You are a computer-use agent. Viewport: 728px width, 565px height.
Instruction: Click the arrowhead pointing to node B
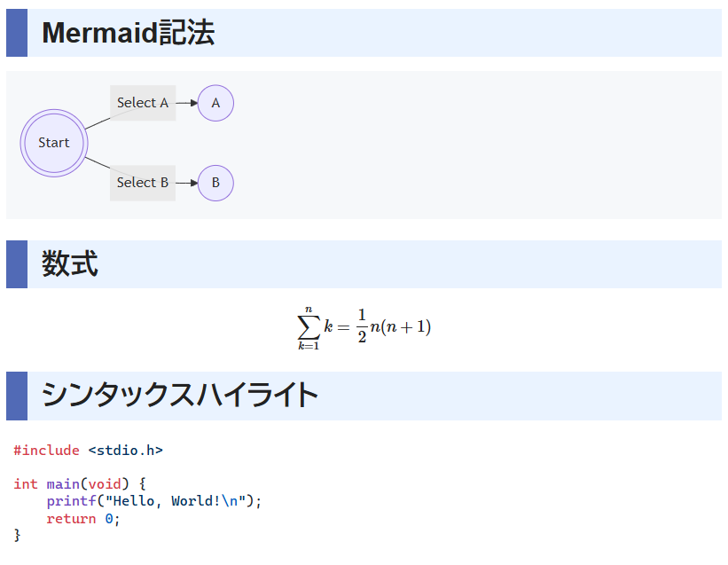point(194,183)
